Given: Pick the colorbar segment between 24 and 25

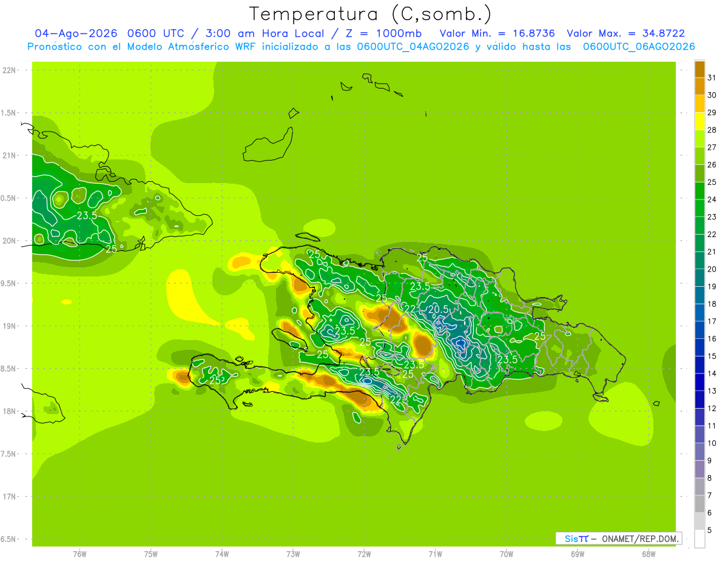Looking at the screenshot, I should (x=699, y=191).
